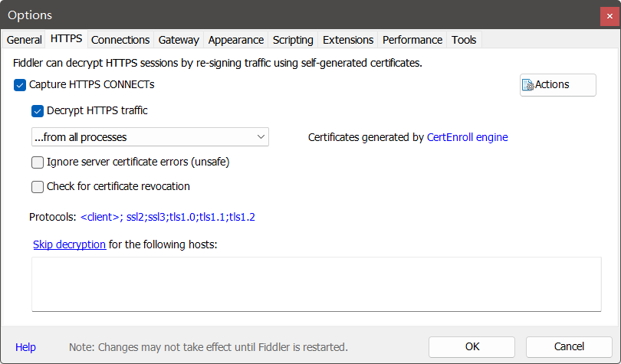Close the Options dialog window
The image size is (621, 364).
[x=609, y=16]
